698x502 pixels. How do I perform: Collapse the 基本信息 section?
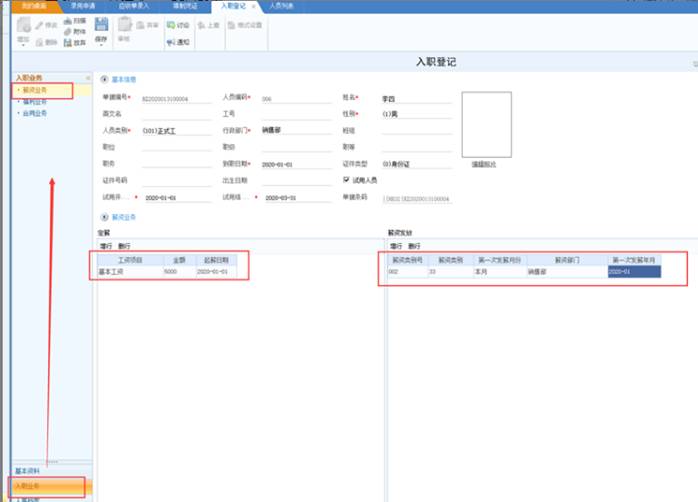coord(103,78)
